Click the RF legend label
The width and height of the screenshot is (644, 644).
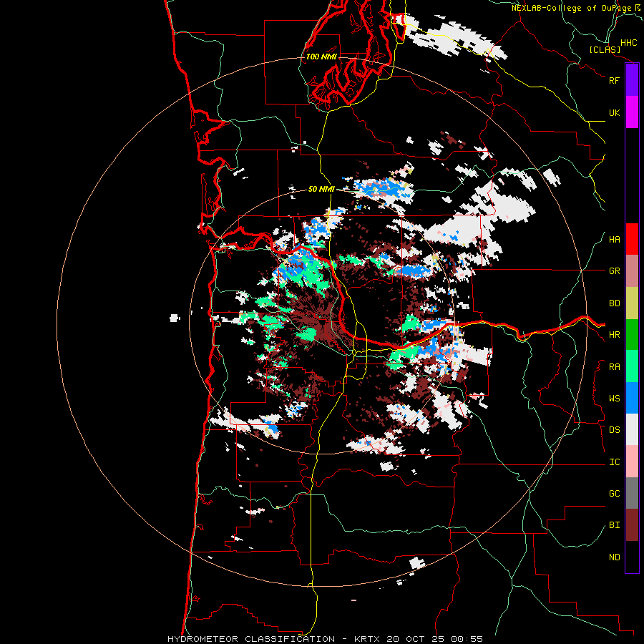click(x=614, y=80)
